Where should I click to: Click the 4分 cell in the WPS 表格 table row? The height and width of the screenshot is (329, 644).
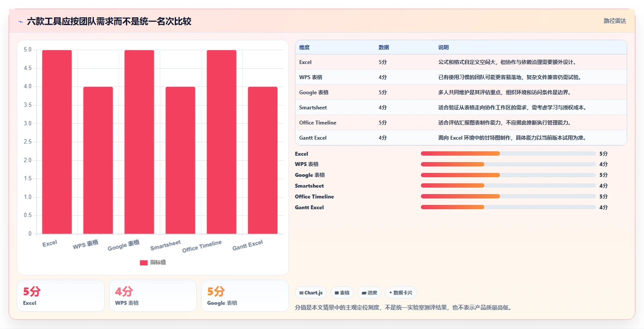(383, 77)
